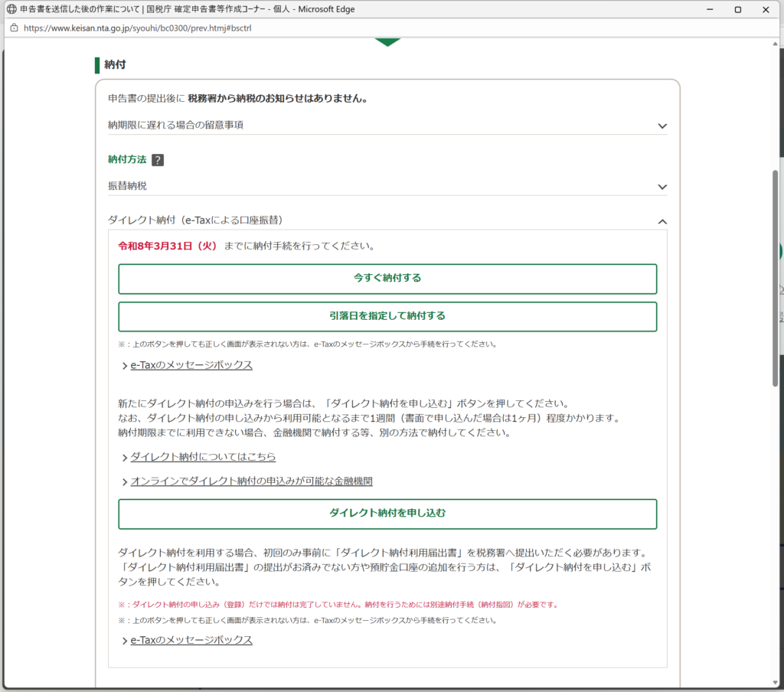Image resolution: width=784 pixels, height=692 pixels.
Task: Click the URL in the address bar
Action: pos(138,28)
